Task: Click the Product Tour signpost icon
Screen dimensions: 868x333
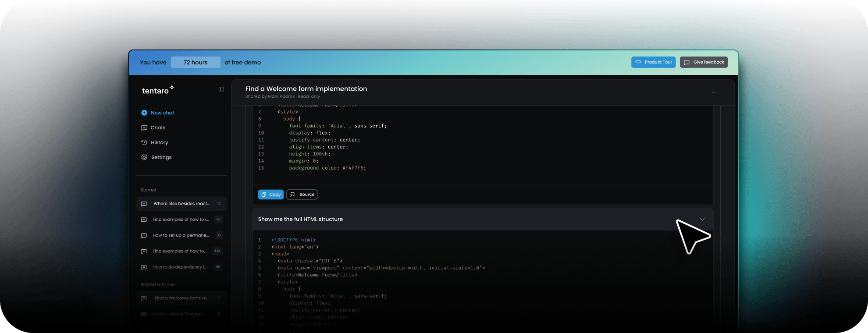Action: coord(638,62)
